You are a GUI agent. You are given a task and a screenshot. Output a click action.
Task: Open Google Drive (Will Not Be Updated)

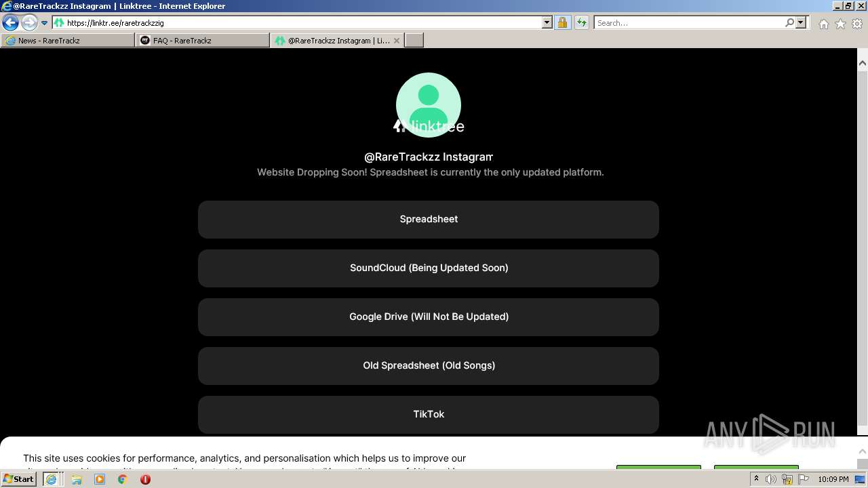point(429,317)
